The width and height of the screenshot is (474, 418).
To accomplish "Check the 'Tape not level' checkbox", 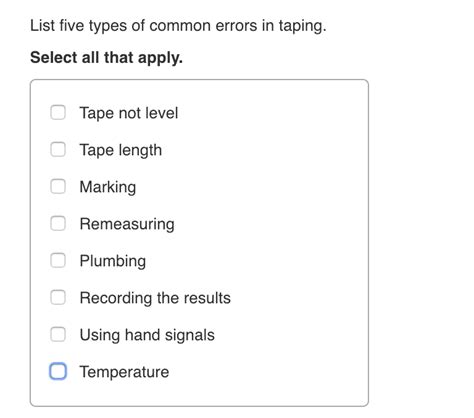I will 58,112.
